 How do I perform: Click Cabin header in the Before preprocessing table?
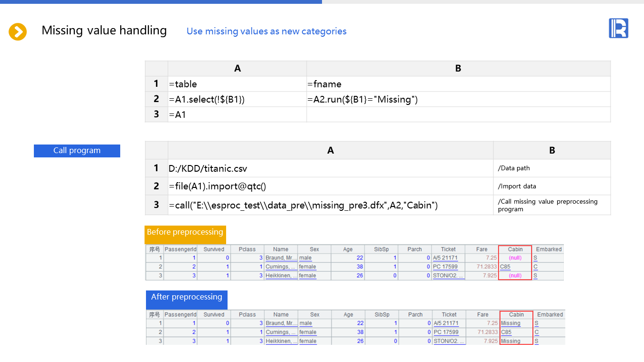(x=515, y=249)
